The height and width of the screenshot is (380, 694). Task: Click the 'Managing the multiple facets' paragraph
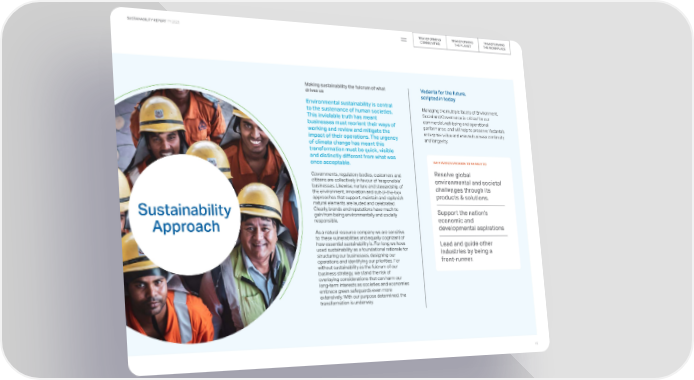(x=463, y=127)
